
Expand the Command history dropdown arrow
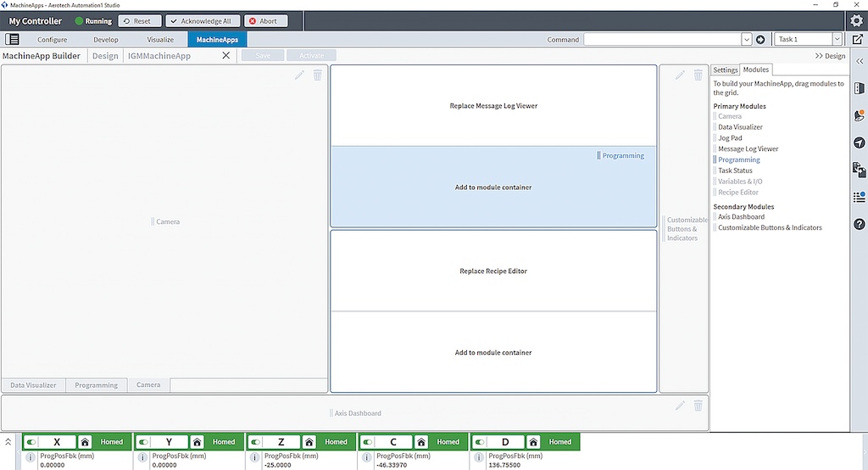point(746,39)
